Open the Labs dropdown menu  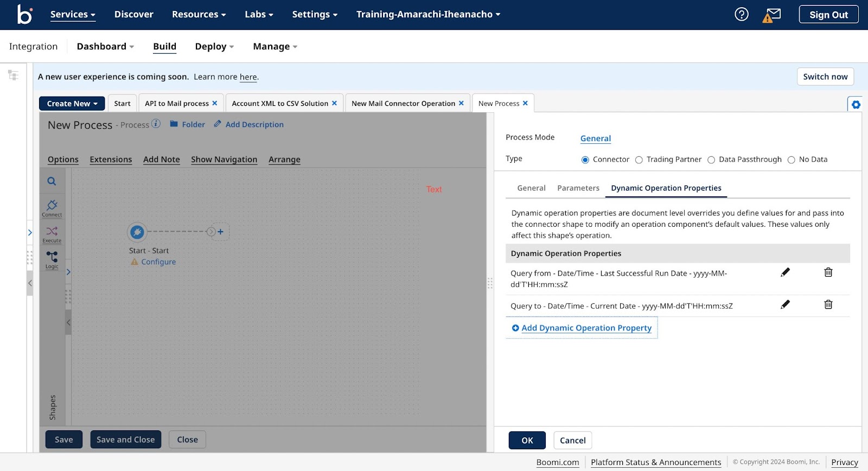click(259, 15)
